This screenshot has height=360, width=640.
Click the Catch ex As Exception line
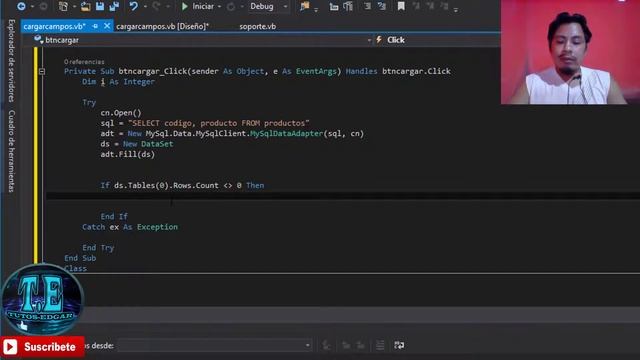[130, 227]
